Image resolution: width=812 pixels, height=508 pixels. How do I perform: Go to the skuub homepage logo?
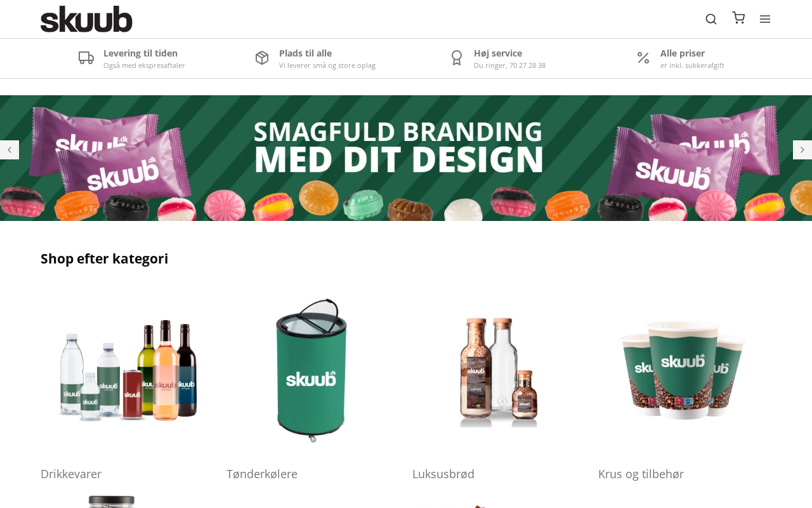(x=86, y=19)
